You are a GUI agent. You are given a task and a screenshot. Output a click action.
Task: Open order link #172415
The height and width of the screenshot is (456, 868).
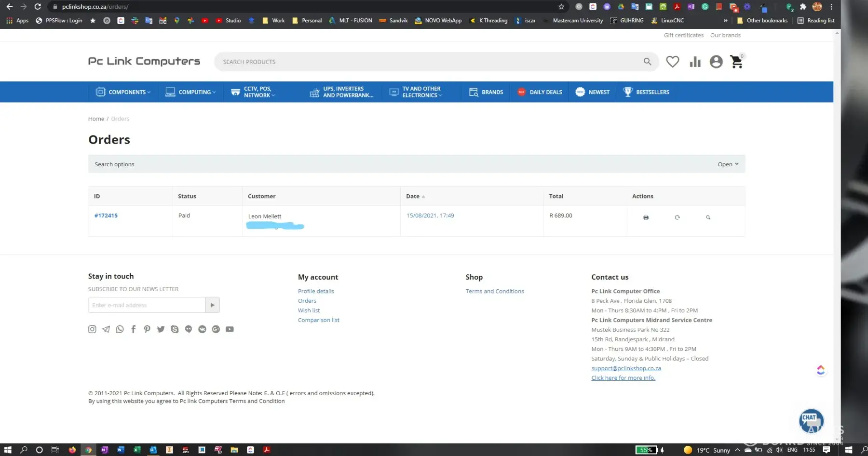click(106, 215)
